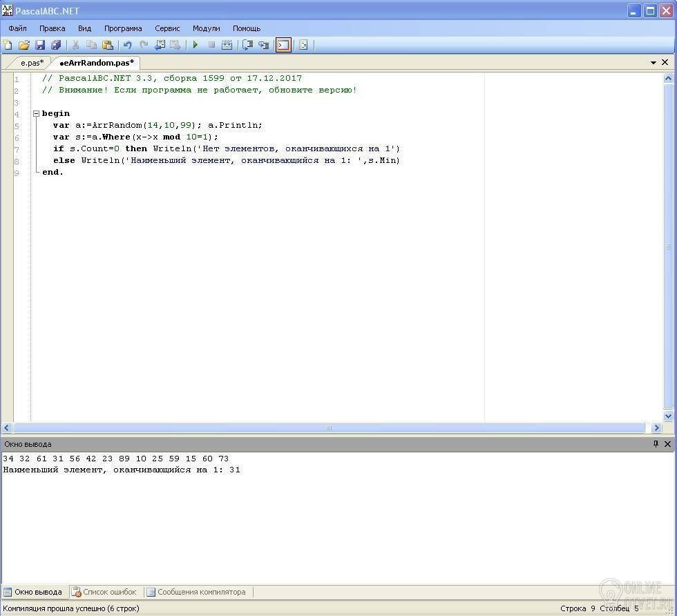Click the Step Into debug icon
Viewport: 677px width, 616px height.
point(264,44)
